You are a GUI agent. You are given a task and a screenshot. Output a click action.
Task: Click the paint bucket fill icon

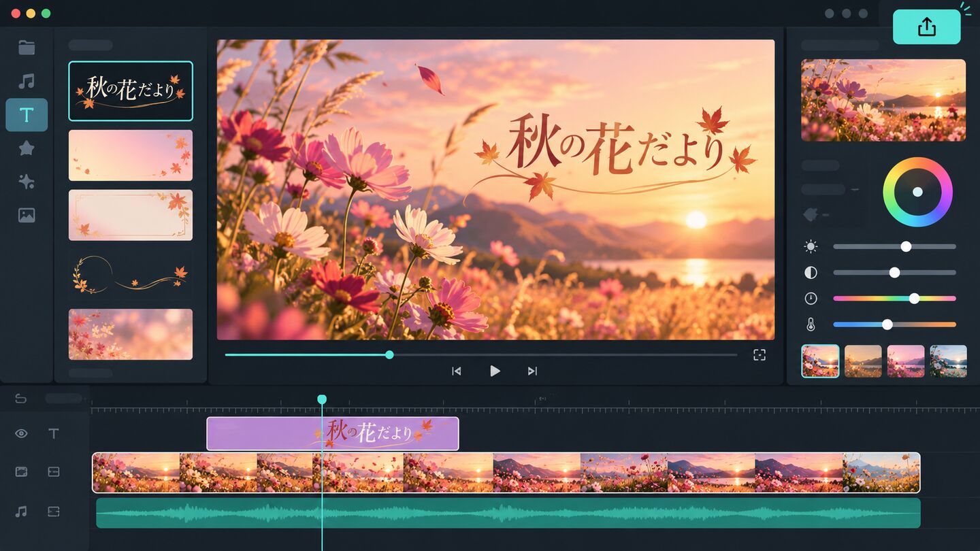point(811,215)
